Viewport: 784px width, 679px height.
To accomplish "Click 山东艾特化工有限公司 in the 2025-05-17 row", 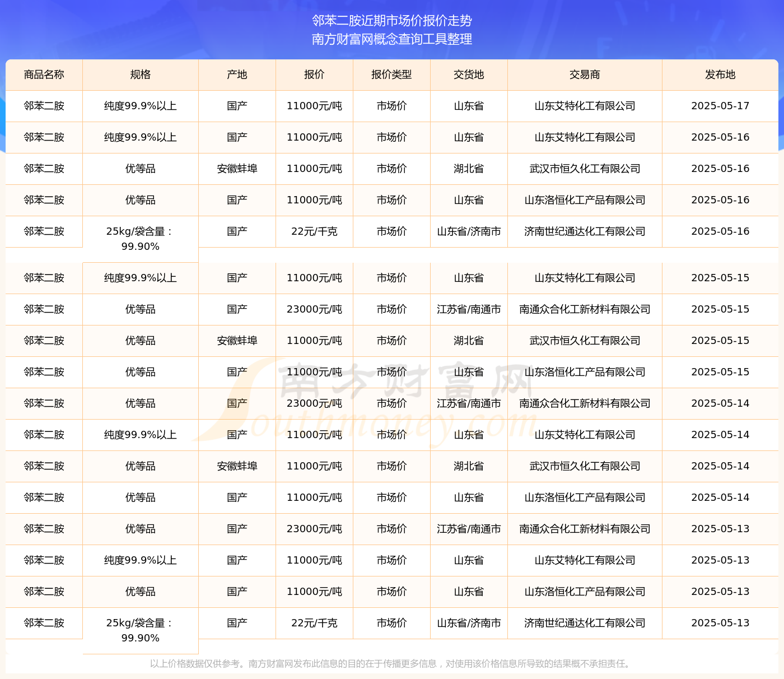I will 585,106.
